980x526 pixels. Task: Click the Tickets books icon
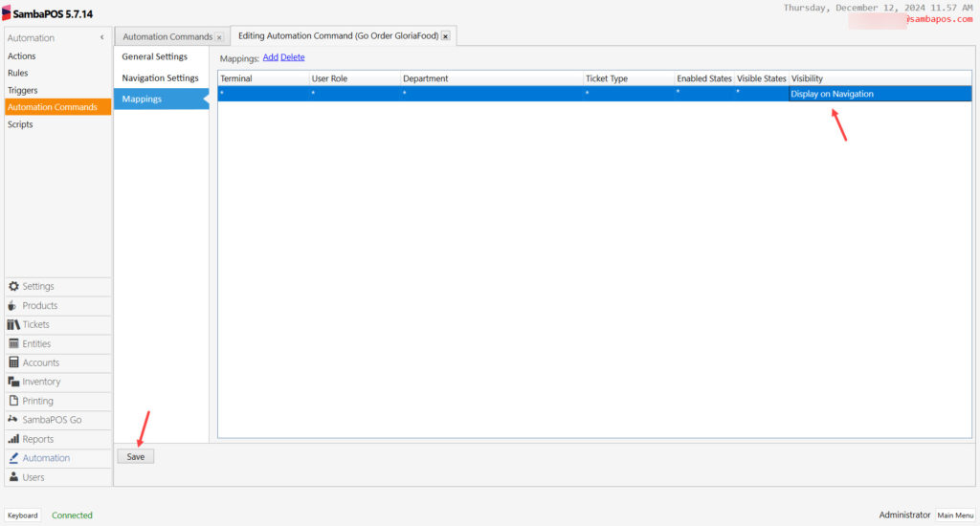(x=13, y=324)
